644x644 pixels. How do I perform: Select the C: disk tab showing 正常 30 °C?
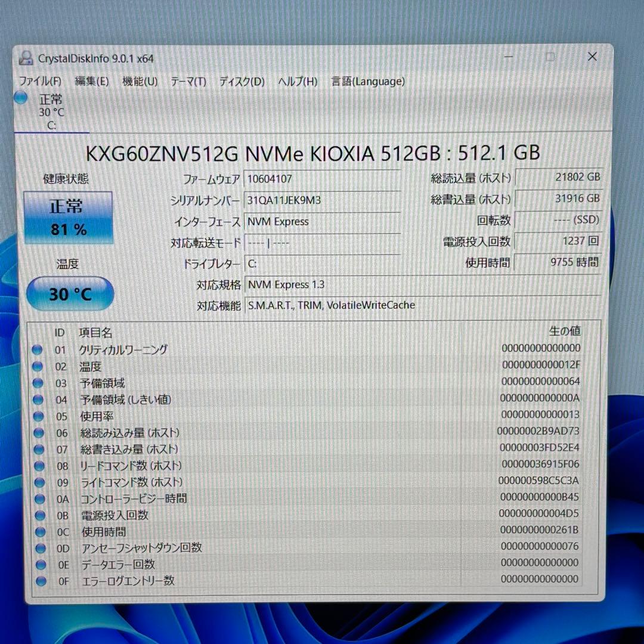point(51,112)
